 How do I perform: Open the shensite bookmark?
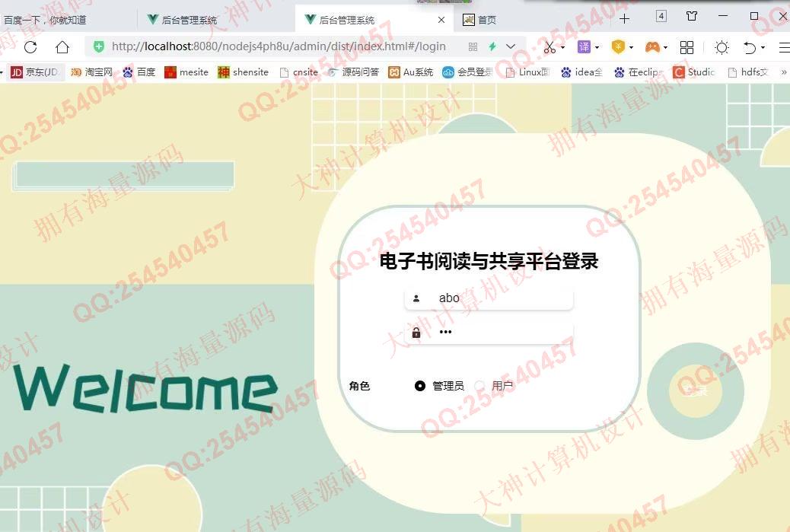243,72
